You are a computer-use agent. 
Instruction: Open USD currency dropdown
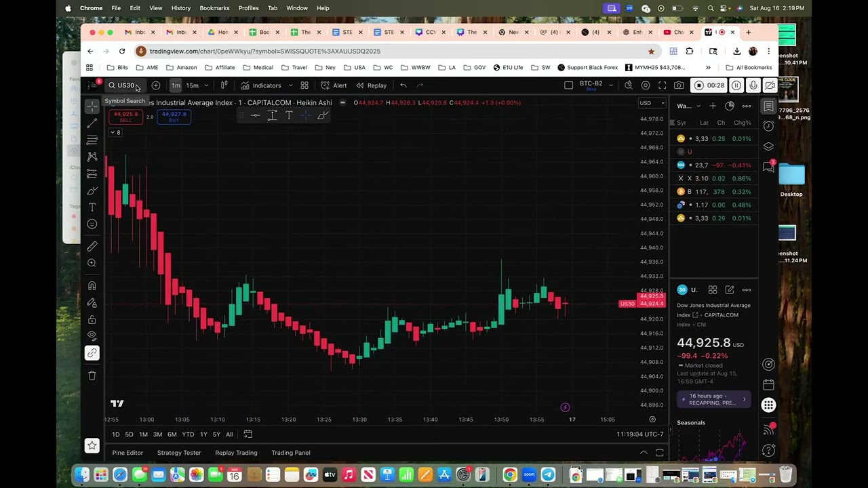pyautogui.click(x=652, y=103)
